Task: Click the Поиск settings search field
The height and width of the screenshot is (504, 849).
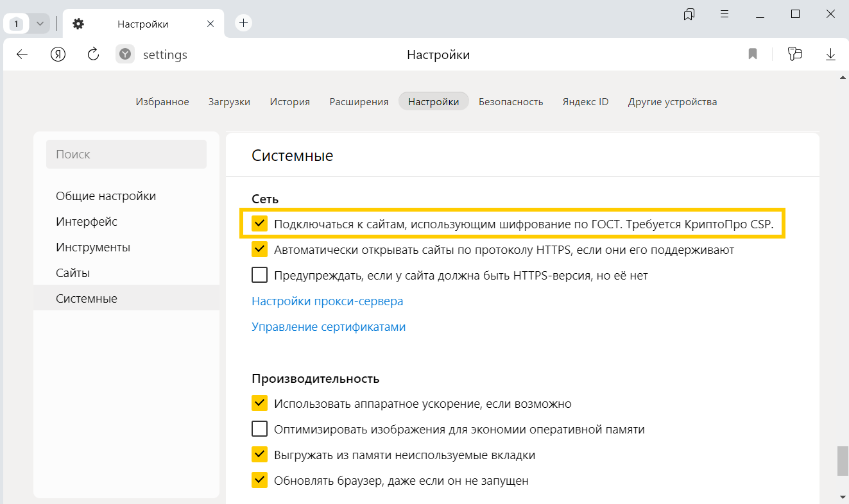Action: (x=126, y=155)
